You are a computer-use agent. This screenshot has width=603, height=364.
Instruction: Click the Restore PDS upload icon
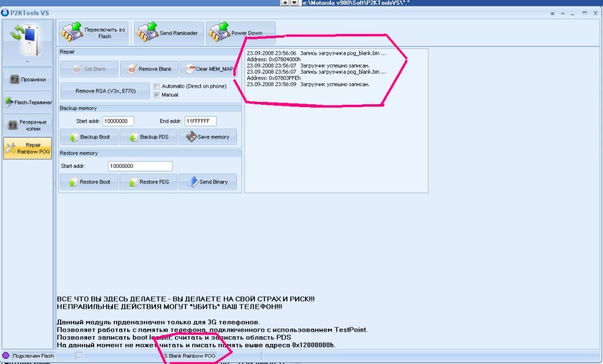click(x=133, y=182)
